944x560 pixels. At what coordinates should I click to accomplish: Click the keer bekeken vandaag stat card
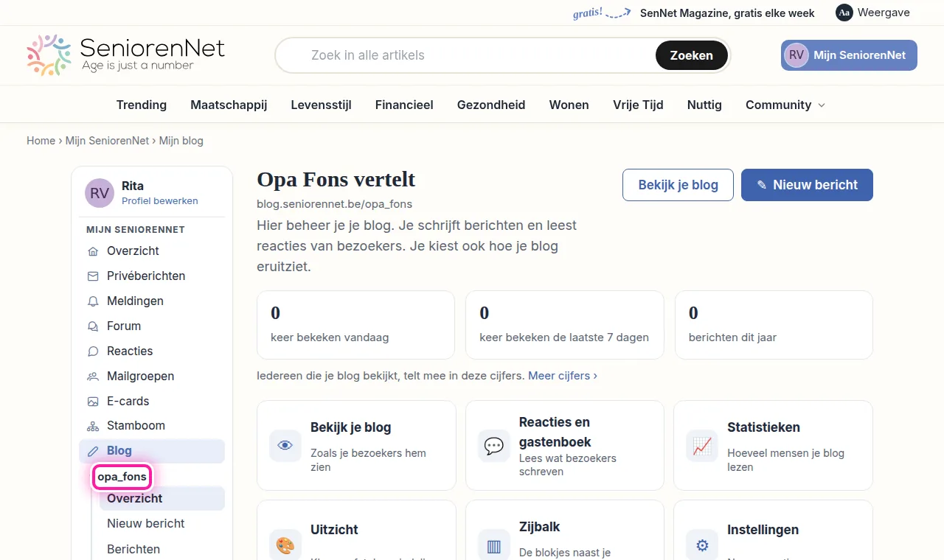click(x=355, y=325)
